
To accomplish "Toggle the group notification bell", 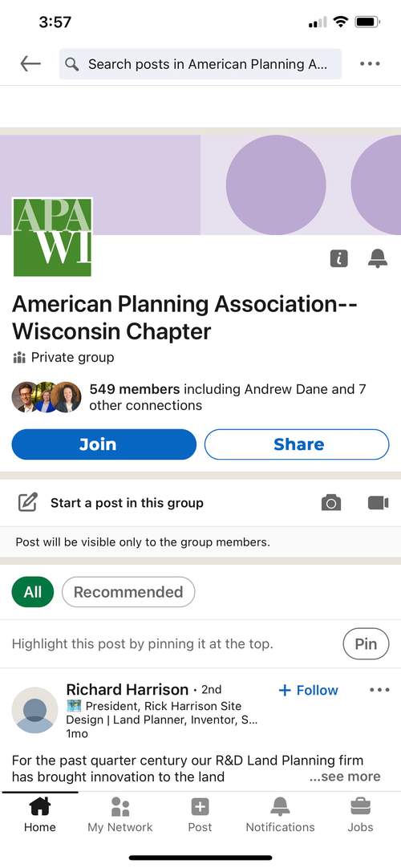I will [378, 258].
